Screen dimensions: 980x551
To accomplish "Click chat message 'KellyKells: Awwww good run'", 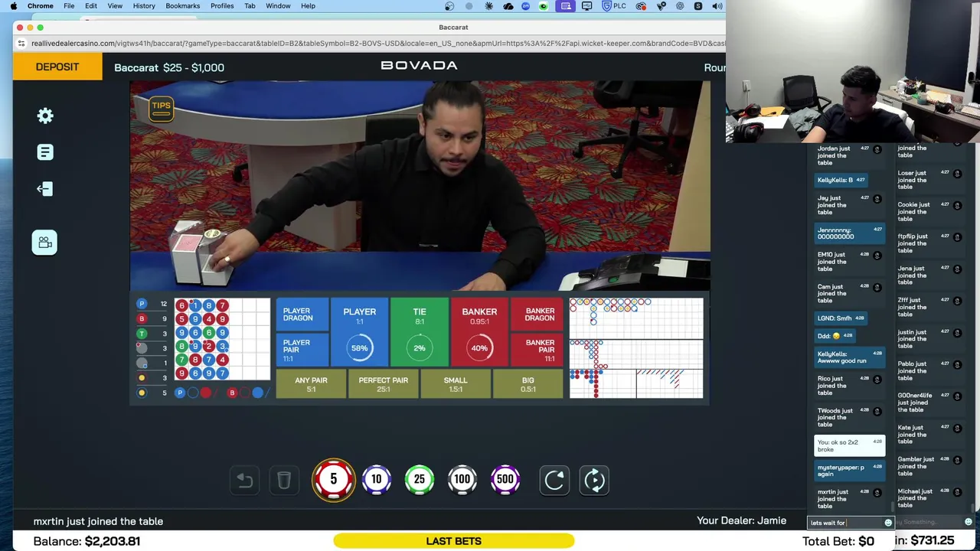I will point(849,357).
